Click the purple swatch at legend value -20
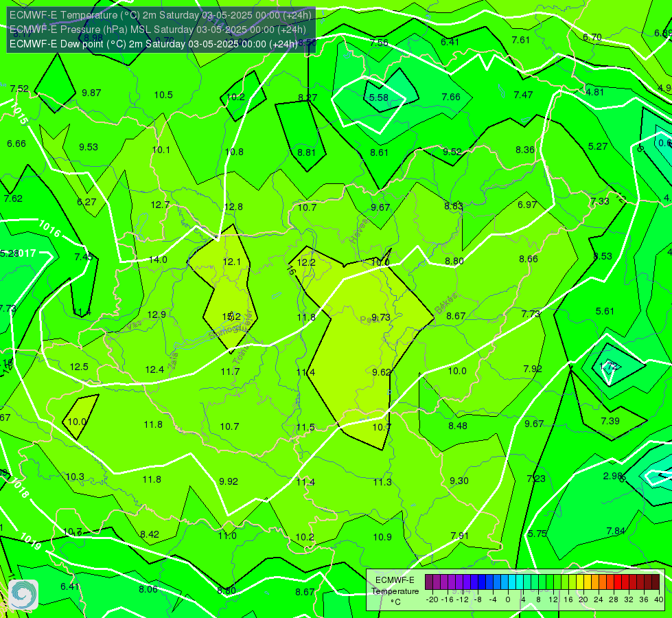 [x=429, y=582]
